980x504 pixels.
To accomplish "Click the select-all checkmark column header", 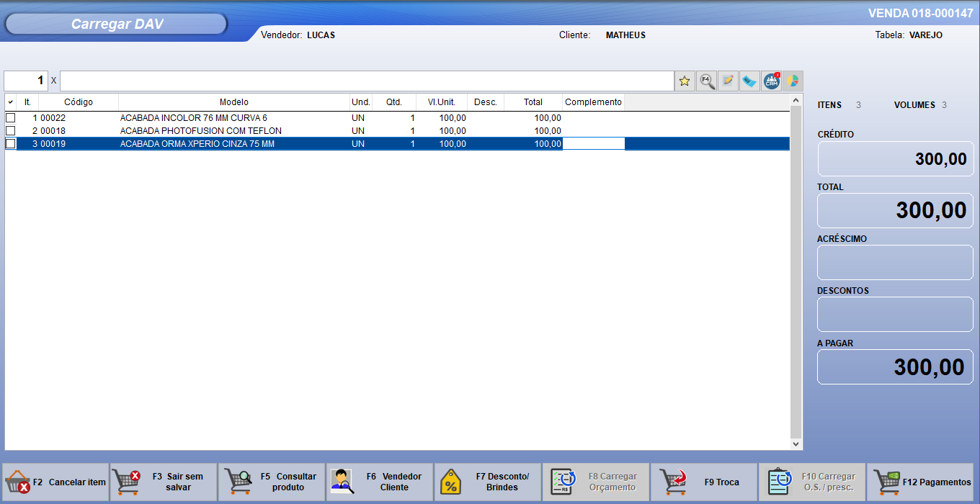I will (x=11, y=102).
